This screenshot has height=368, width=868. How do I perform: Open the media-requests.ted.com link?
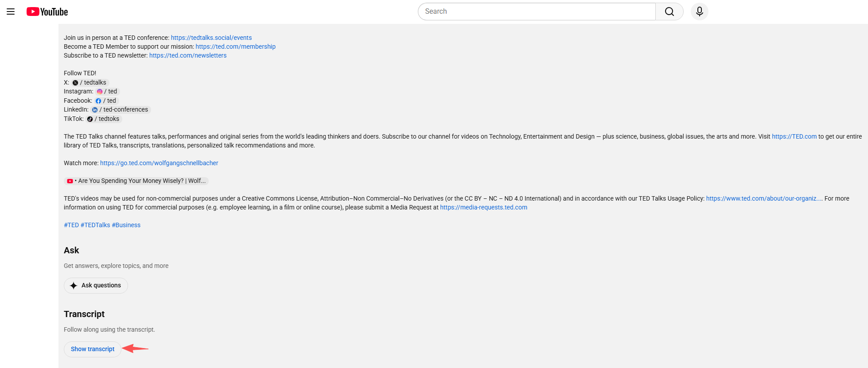(483, 207)
